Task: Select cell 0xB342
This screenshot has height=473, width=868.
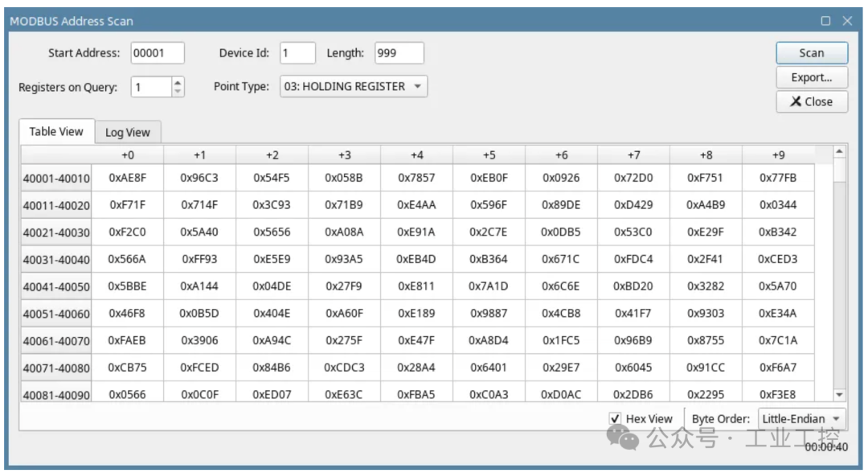Action: [778, 232]
